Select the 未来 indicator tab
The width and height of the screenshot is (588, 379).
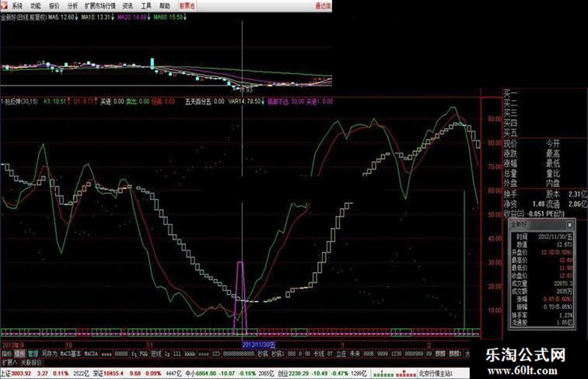[x=355, y=353]
